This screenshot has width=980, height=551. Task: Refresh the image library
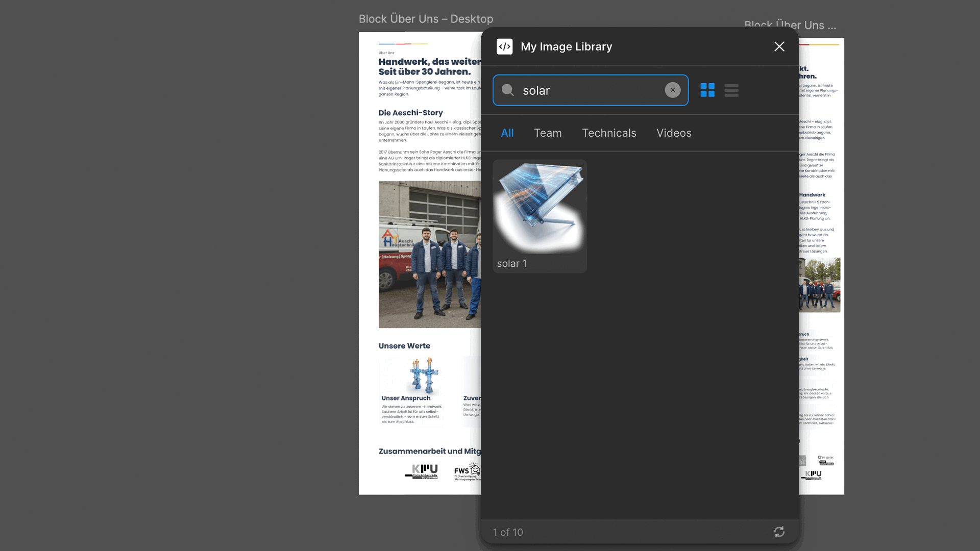[779, 532]
